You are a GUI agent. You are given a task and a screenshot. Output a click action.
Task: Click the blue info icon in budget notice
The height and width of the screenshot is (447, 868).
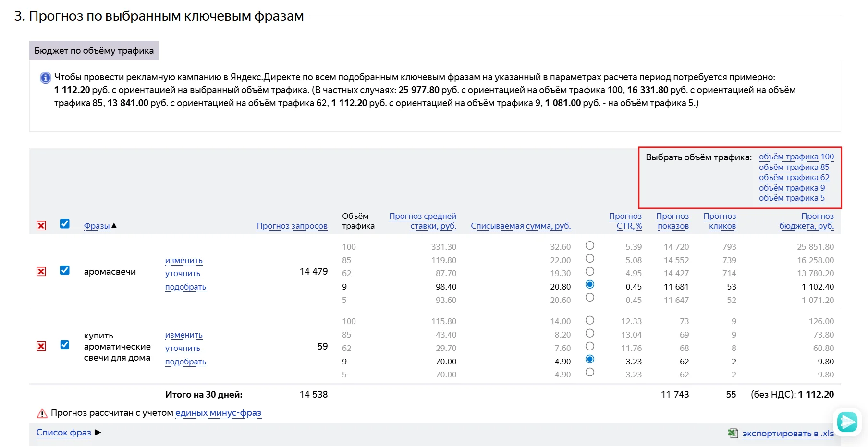(45, 78)
